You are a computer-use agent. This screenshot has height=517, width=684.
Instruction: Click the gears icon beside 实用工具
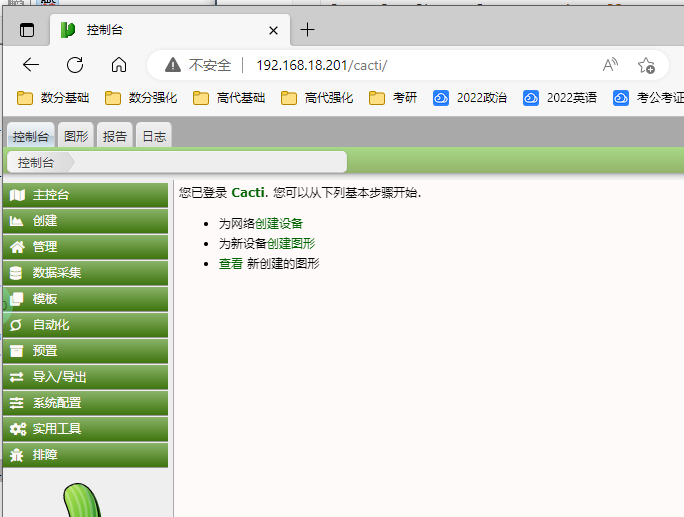point(16,428)
